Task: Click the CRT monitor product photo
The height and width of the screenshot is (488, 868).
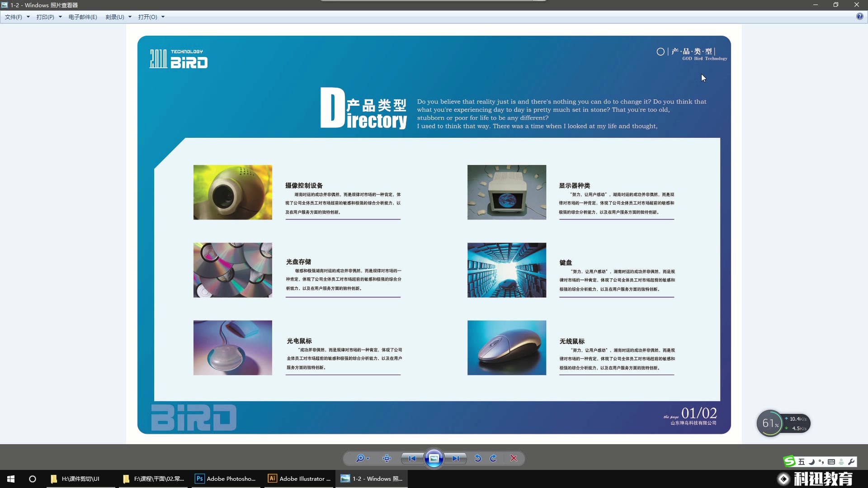Action: [507, 192]
